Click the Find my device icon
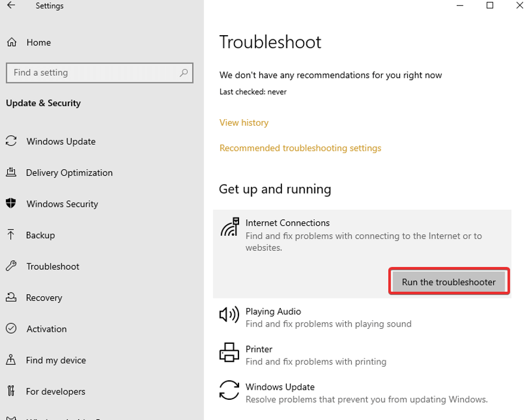This screenshot has width=529, height=420. coord(11,360)
